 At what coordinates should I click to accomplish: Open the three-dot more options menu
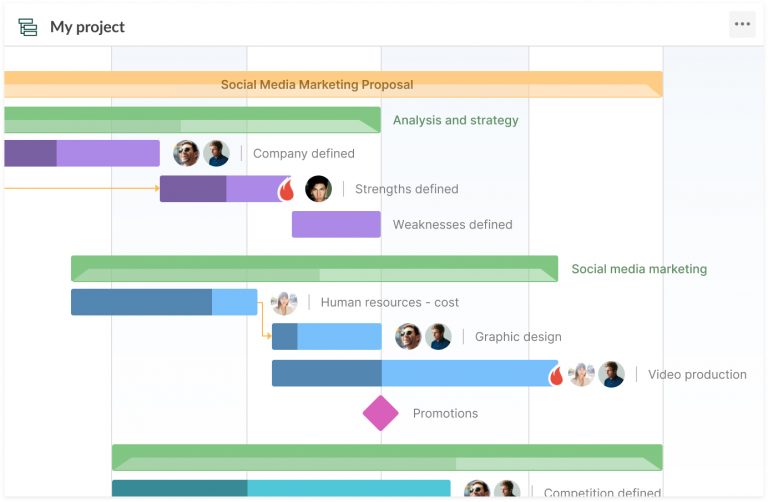tap(742, 25)
